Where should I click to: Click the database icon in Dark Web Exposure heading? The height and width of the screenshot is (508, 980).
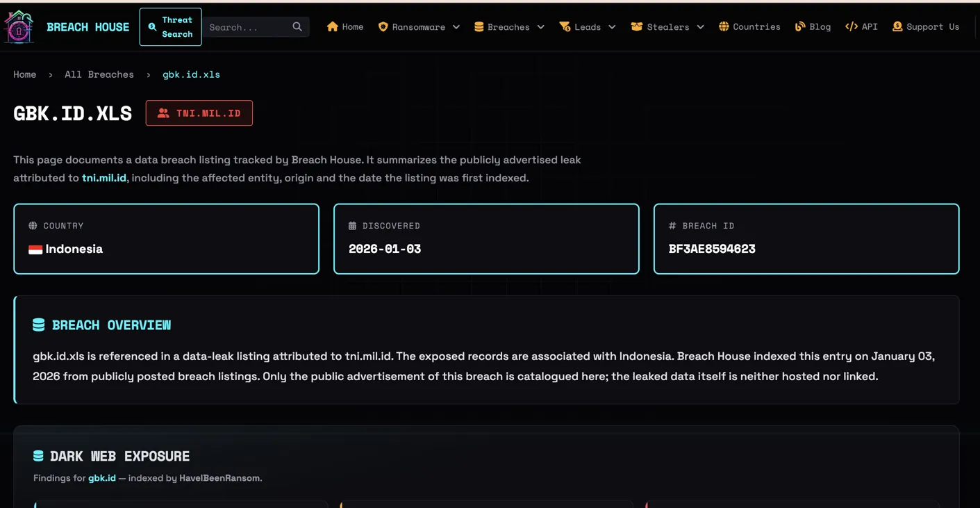[x=38, y=456]
